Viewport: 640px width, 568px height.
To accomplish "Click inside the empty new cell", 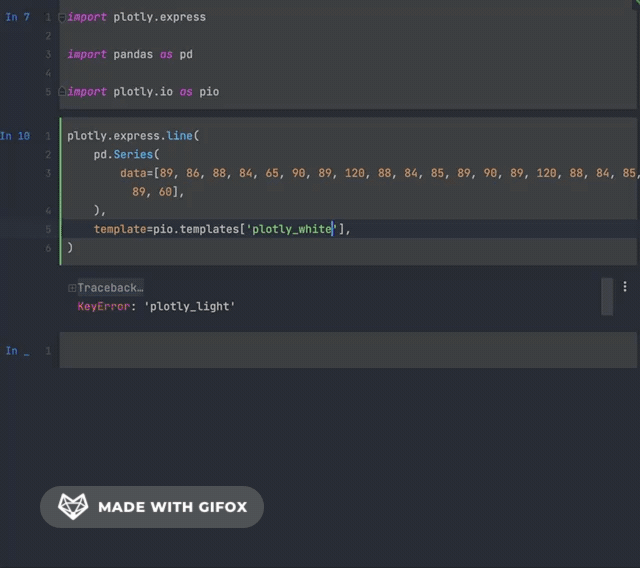I will (348, 350).
